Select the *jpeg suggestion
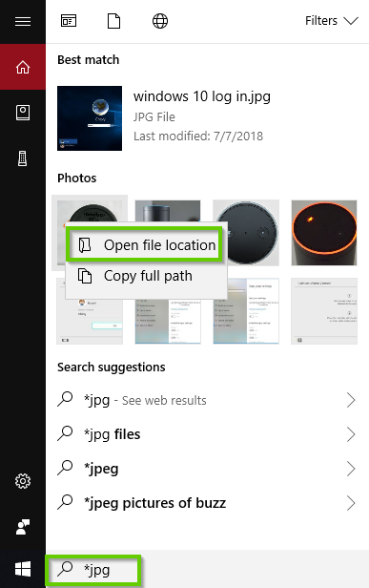Viewport: 369px width, 588px height. coord(206,469)
